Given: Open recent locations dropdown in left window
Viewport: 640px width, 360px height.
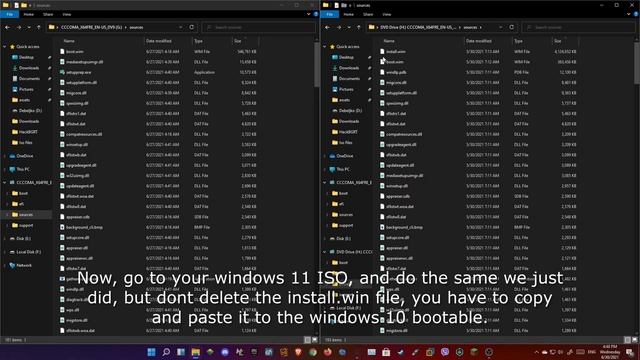Looking at the screenshot, I should [x=29, y=27].
